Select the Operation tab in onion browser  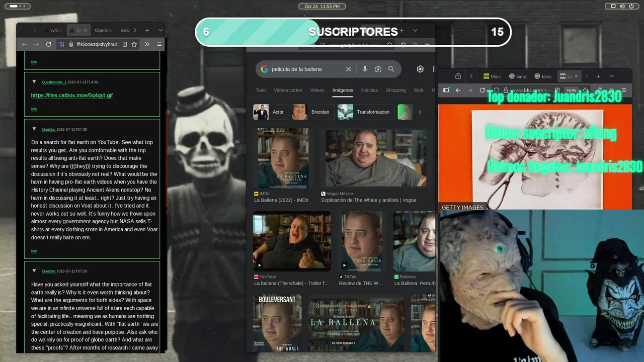[x=103, y=30]
